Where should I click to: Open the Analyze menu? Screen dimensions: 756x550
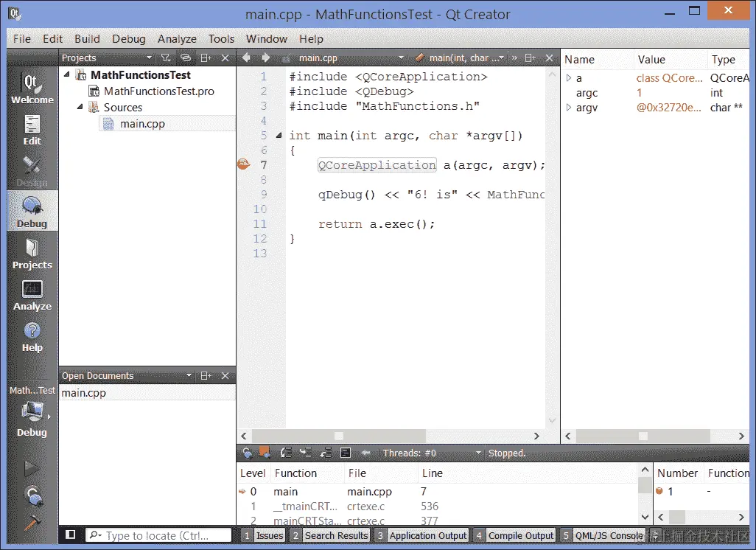coord(177,38)
